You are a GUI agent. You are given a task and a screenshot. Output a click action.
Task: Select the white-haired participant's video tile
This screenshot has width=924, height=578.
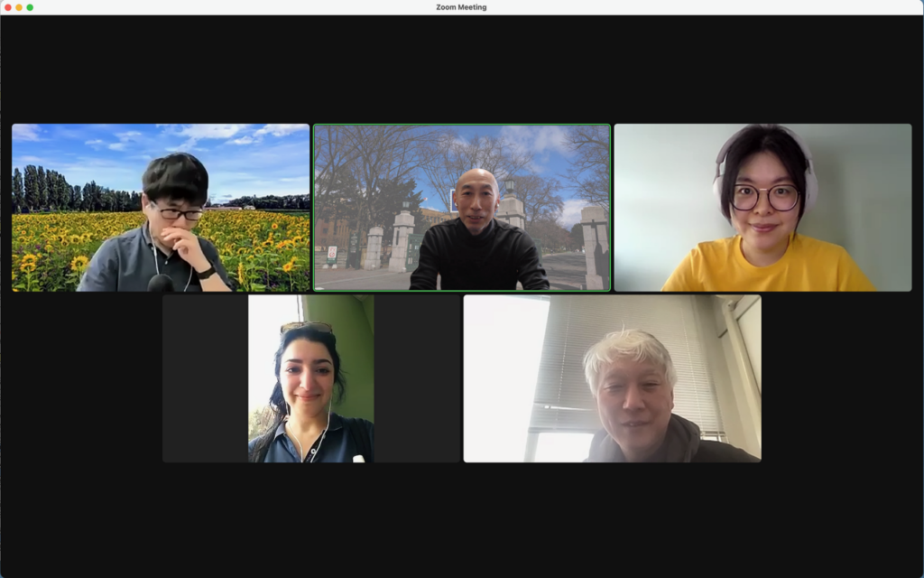click(612, 378)
